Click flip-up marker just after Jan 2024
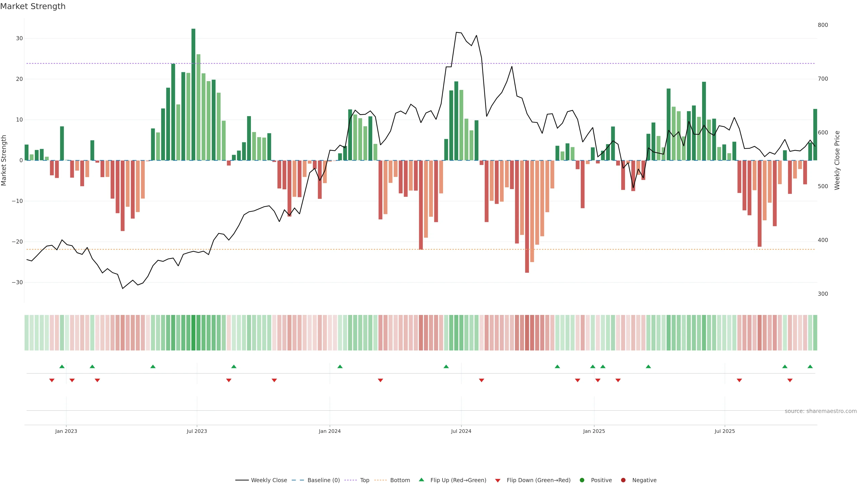The width and height of the screenshot is (868, 488). coord(340,366)
